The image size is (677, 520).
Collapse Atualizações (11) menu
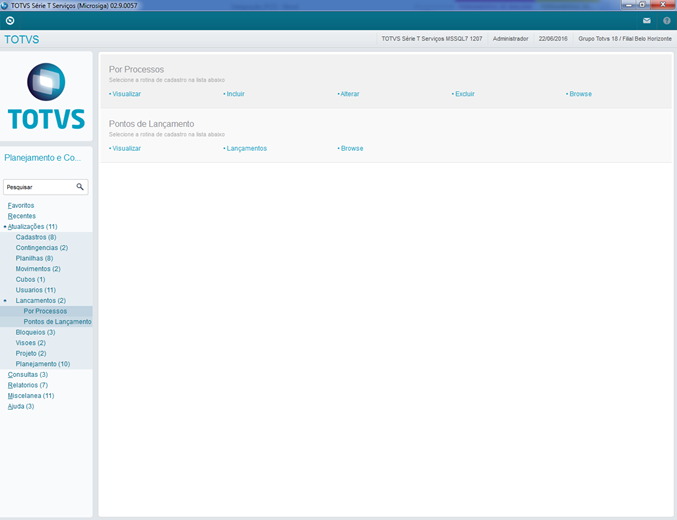click(32, 227)
